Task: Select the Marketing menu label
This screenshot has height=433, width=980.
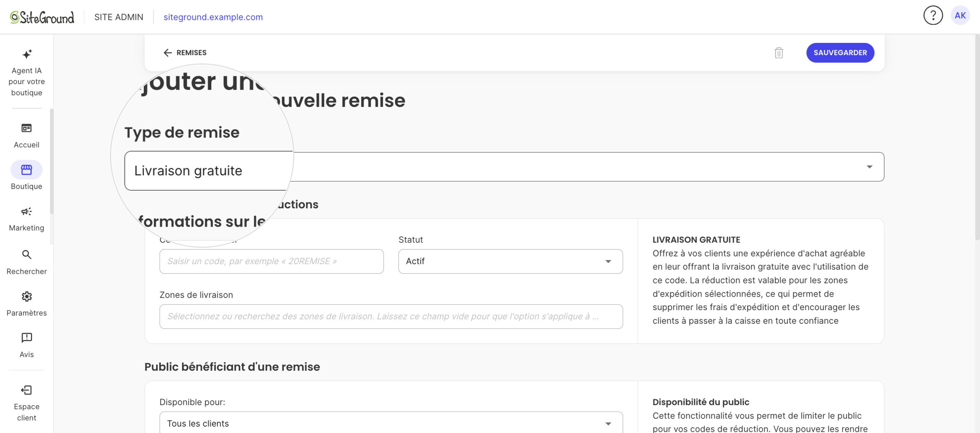Action: pyautogui.click(x=26, y=228)
